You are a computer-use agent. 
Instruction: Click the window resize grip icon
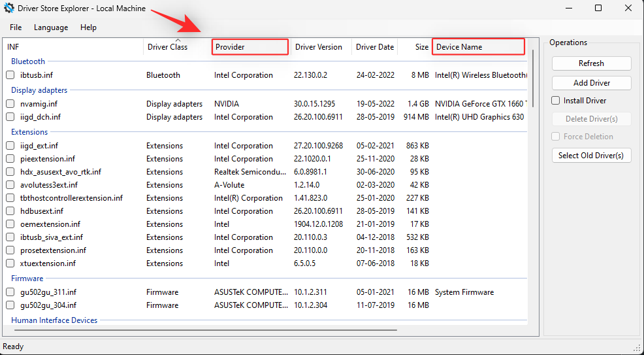point(638,348)
